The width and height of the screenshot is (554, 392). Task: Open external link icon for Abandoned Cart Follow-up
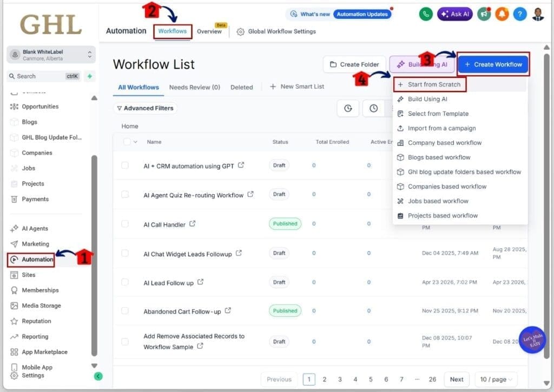coord(228,310)
